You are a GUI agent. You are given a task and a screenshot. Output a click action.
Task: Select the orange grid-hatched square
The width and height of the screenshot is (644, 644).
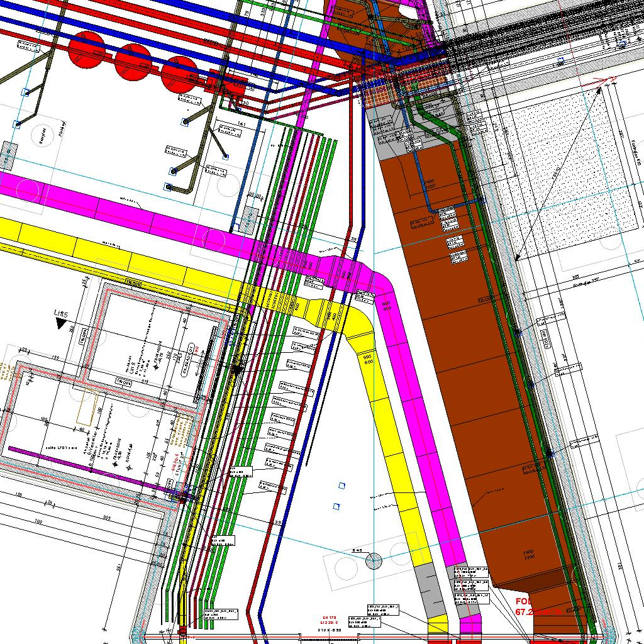click(381, 96)
